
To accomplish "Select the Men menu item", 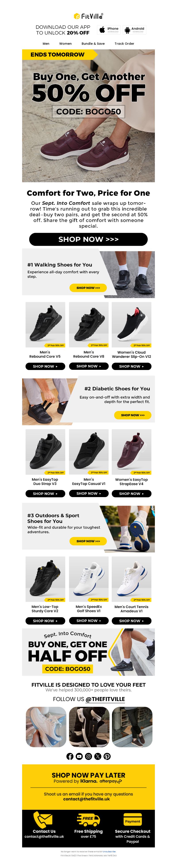I will pos(46,43).
